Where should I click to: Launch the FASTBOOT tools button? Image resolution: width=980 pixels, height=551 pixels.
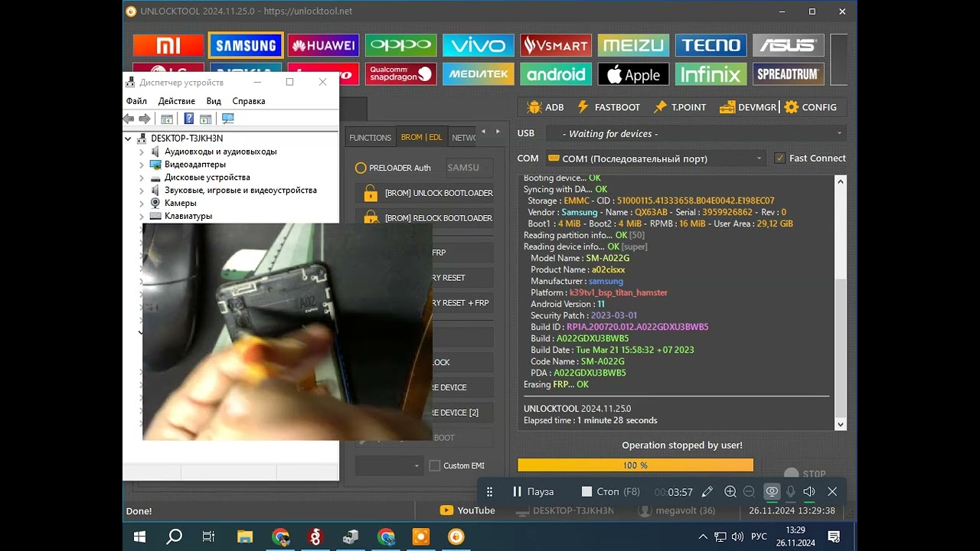tap(609, 107)
